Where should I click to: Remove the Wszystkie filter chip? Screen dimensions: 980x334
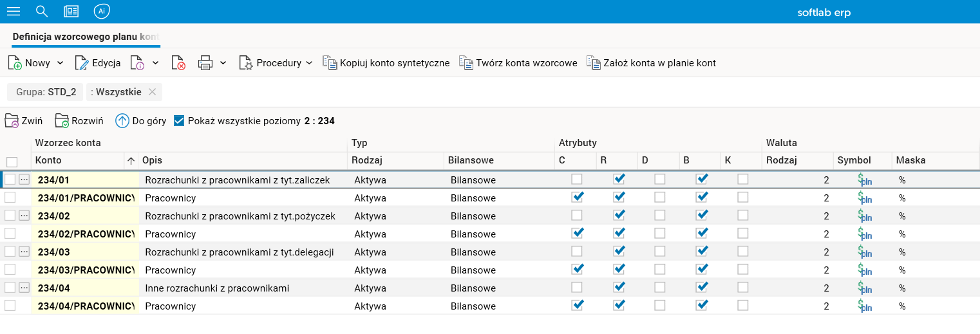pos(152,92)
